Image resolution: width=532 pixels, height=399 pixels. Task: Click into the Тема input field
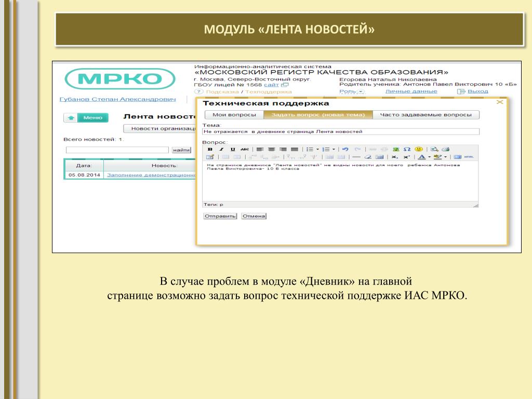[x=341, y=131]
